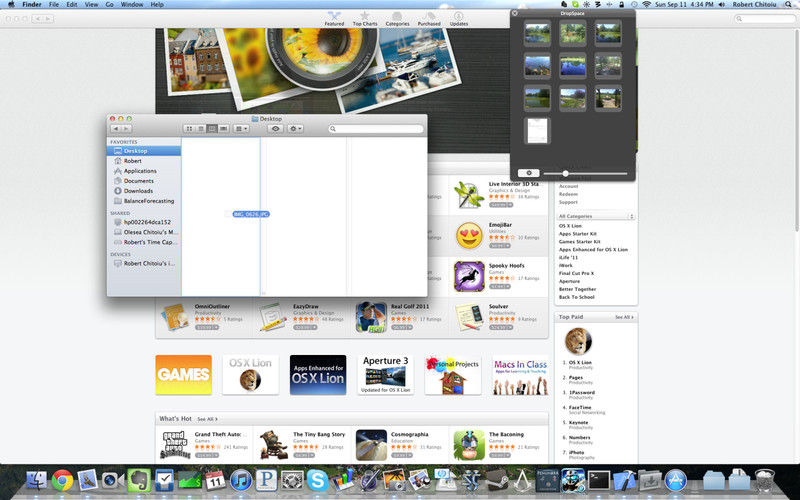Click See All next to Top Paid
The image size is (800, 500).
(624, 317)
